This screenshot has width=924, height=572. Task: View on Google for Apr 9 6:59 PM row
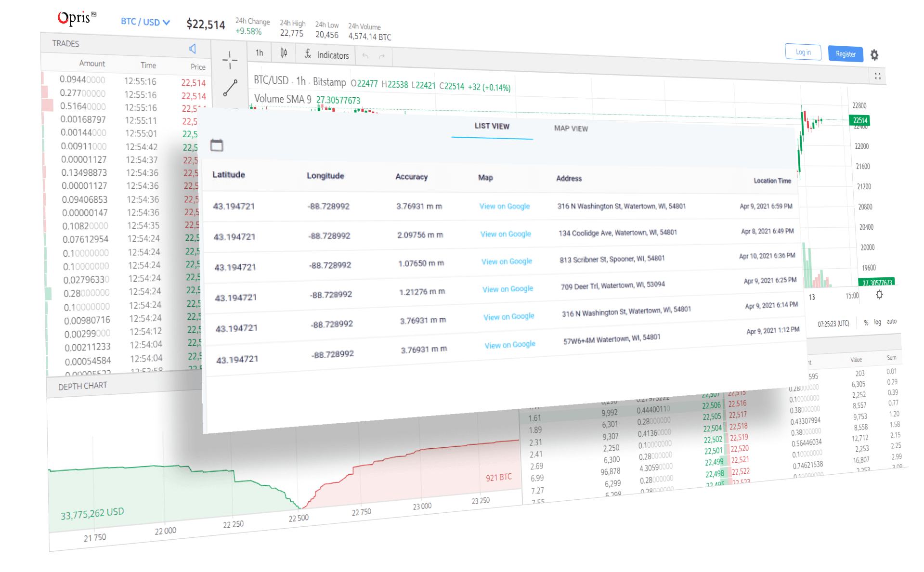(x=505, y=206)
